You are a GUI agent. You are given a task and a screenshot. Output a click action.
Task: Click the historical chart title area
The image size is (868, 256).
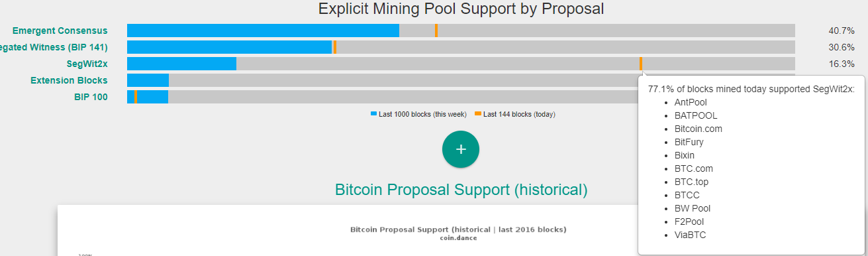point(458,233)
